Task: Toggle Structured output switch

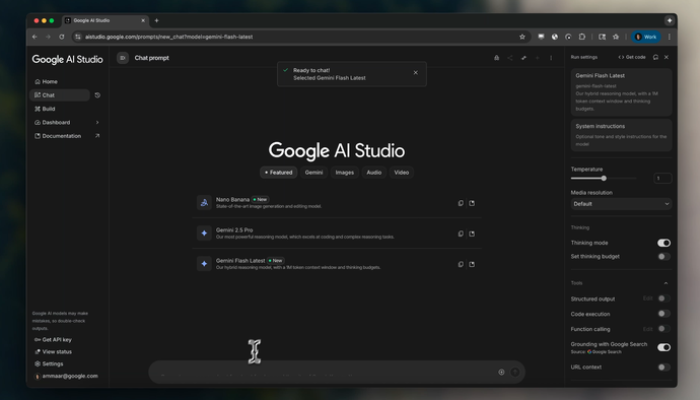Action: point(664,299)
